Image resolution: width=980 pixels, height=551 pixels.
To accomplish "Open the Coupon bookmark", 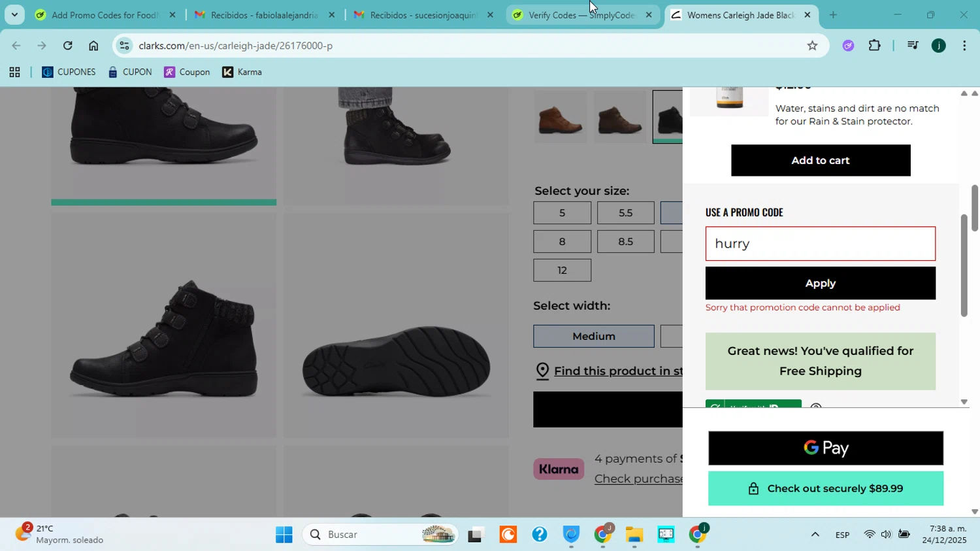I will pos(187,72).
